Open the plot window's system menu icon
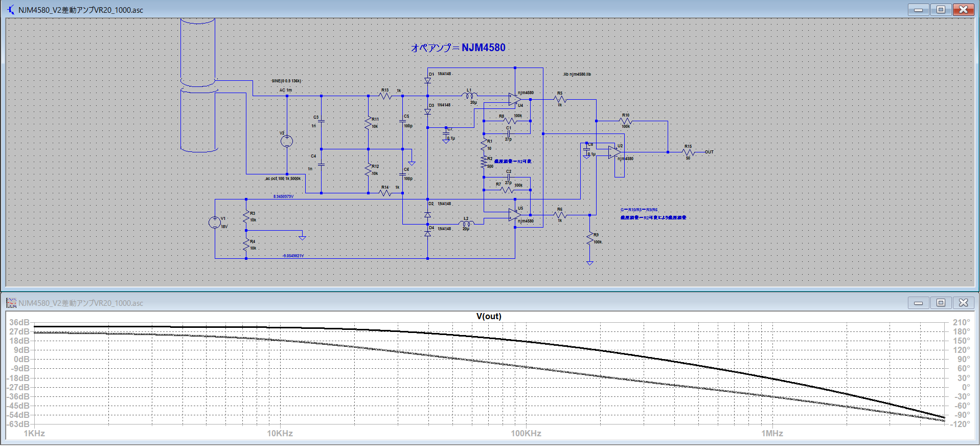The width and height of the screenshot is (980, 446). 11,303
